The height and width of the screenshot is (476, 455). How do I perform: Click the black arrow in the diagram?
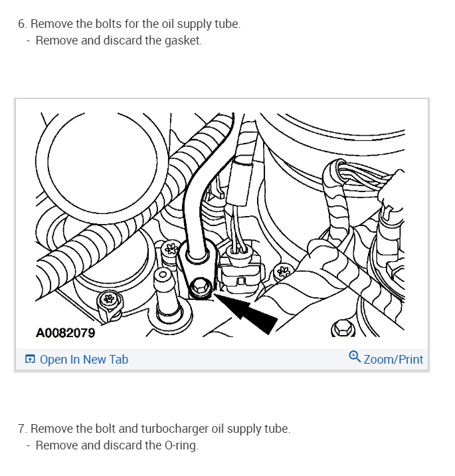click(x=246, y=314)
